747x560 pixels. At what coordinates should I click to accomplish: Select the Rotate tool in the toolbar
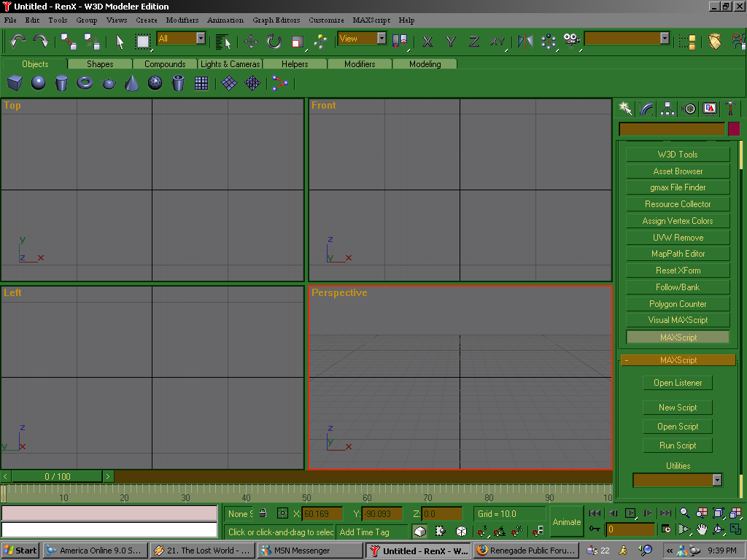click(274, 42)
